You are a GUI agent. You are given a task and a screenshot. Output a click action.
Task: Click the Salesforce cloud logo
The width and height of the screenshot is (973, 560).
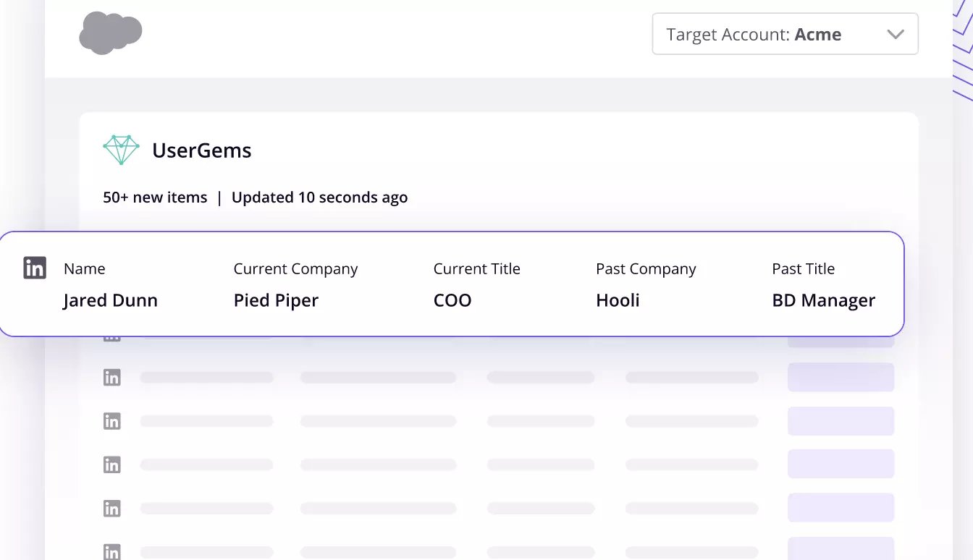pos(110,33)
